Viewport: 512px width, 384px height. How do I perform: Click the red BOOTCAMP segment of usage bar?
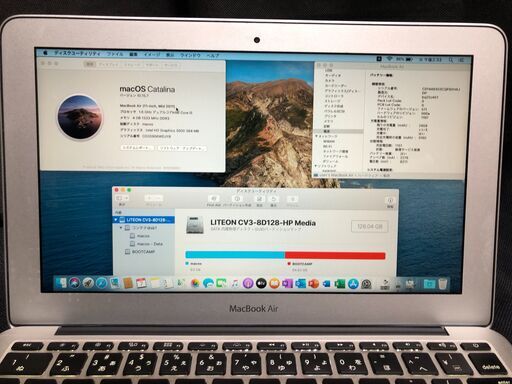[335, 256]
